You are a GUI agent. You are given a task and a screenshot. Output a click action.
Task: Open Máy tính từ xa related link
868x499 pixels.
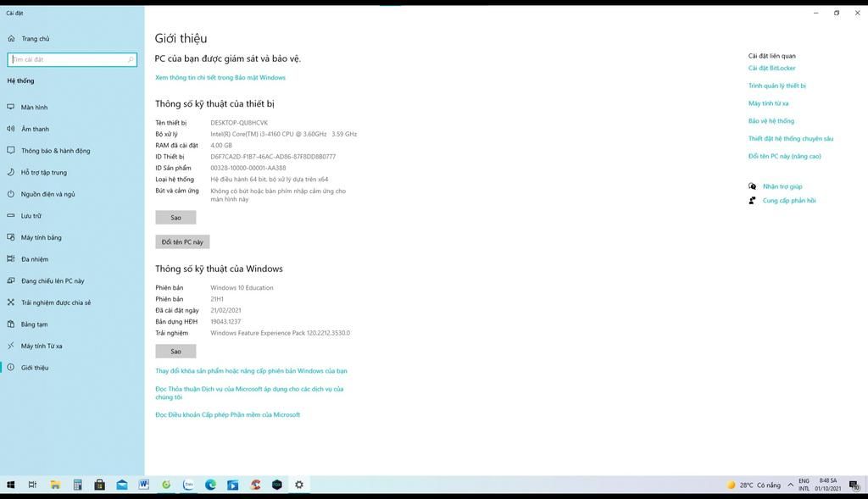(768, 103)
